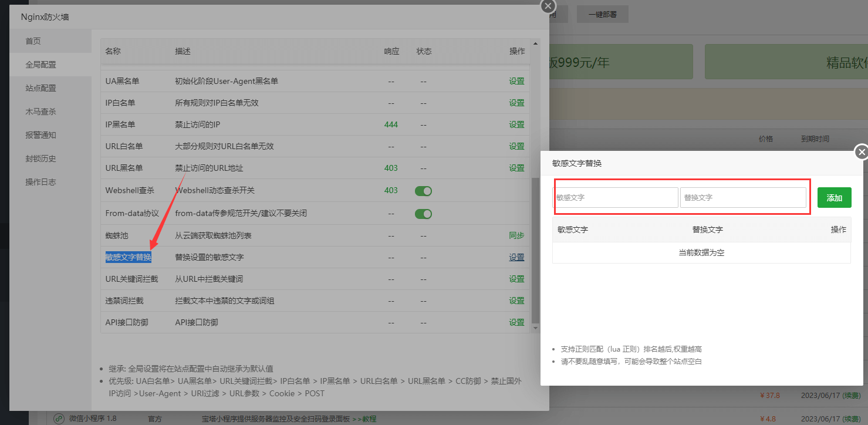The height and width of the screenshot is (425, 868).
Task: Click the 403 response code of URL黑名单
Action: 391,168
